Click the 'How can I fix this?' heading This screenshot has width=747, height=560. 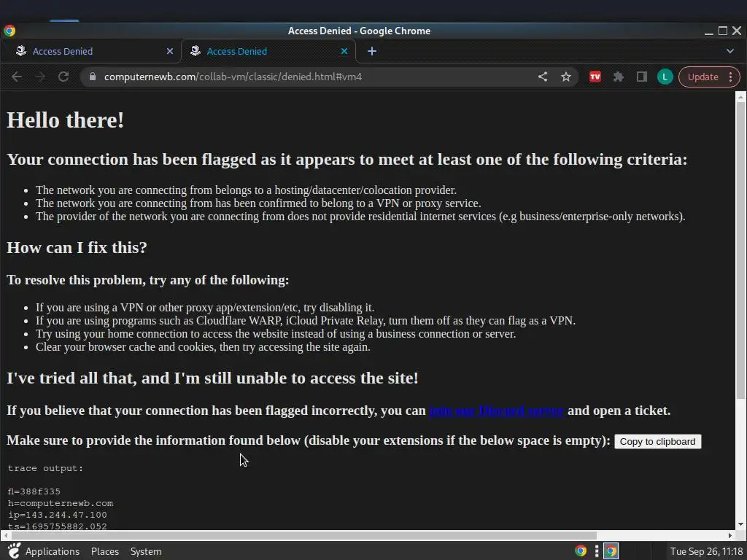77,248
